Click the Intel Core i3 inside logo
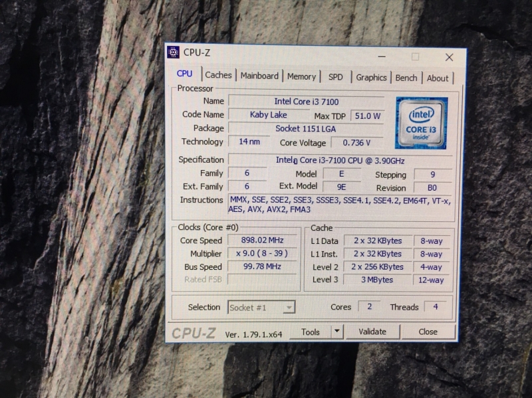 point(422,123)
